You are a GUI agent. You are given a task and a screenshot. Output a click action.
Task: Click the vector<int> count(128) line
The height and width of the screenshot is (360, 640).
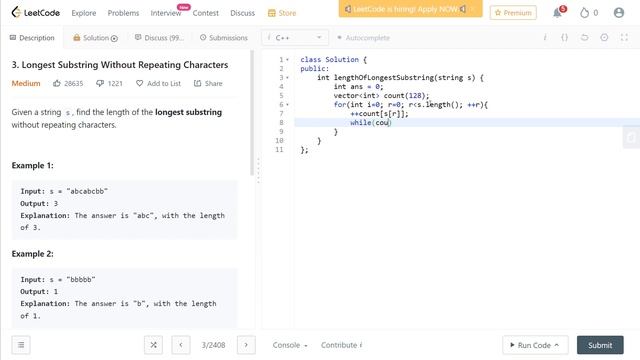[x=381, y=96]
